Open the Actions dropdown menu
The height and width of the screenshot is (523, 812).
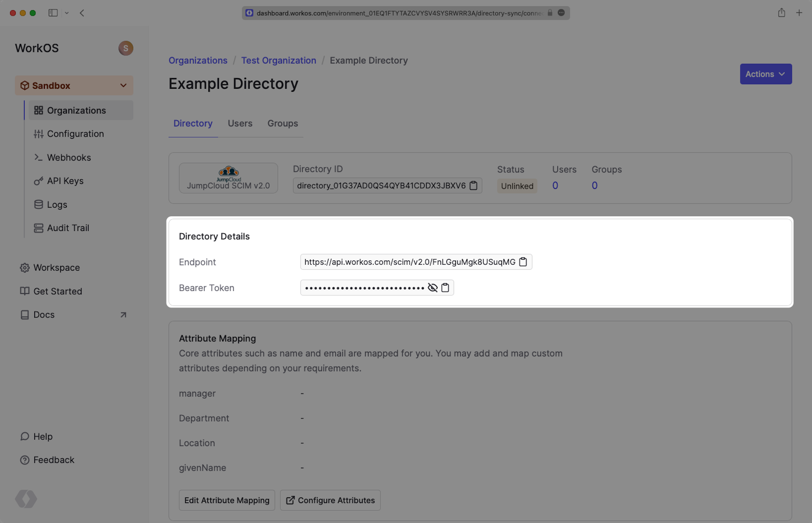pos(765,74)
